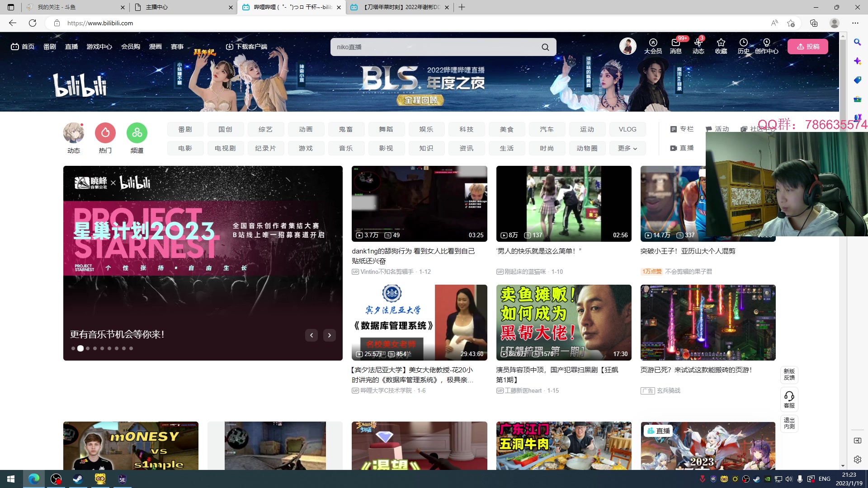Open Edge sidebar search icon
The image size is (868, 488).
[857, 42]
